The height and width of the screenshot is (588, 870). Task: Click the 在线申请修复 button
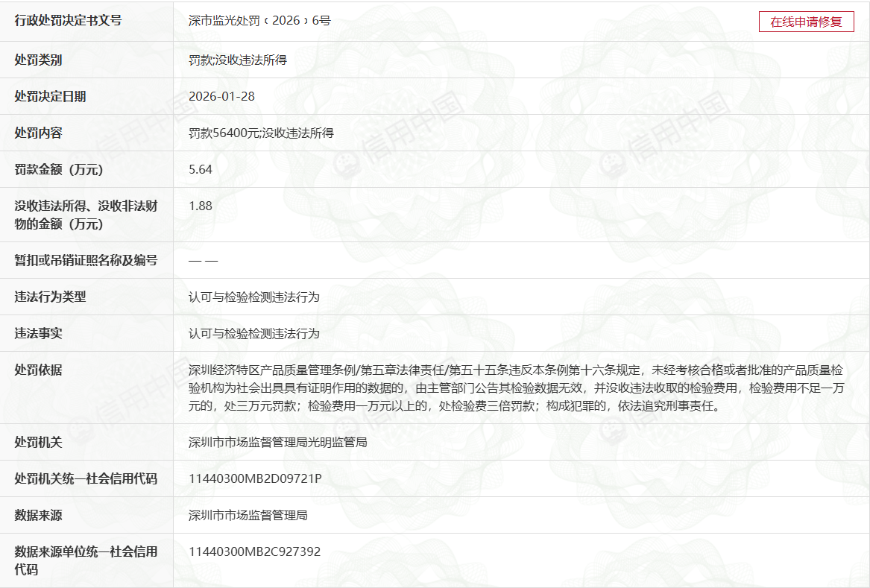[x=806, y=22]
